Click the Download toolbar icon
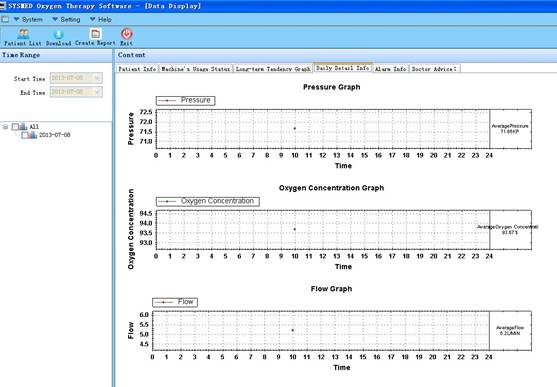 (58, 34)
